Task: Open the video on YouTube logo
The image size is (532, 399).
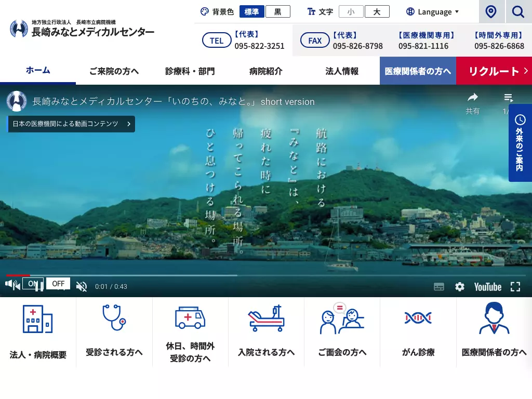Action: click(x=487, y=287)
